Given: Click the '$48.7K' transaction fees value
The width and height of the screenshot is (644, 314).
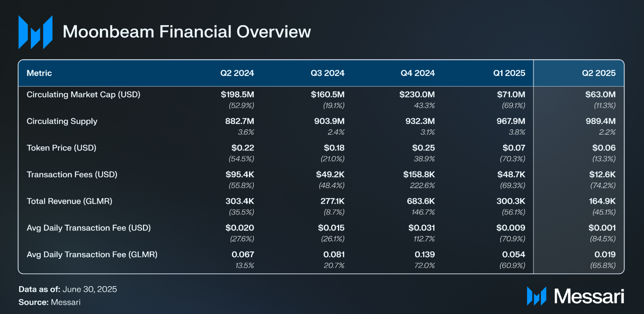Looking at the screenshot, I should [511, 175].
